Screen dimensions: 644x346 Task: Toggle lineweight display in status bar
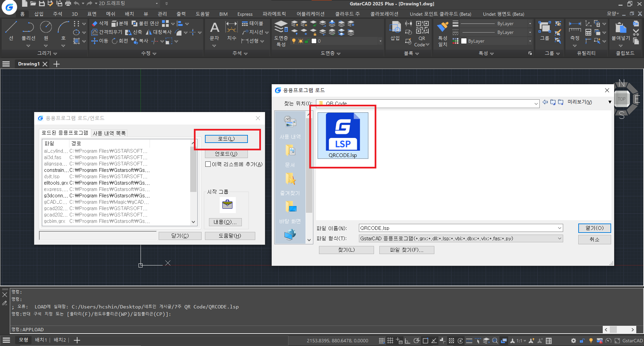469,341
